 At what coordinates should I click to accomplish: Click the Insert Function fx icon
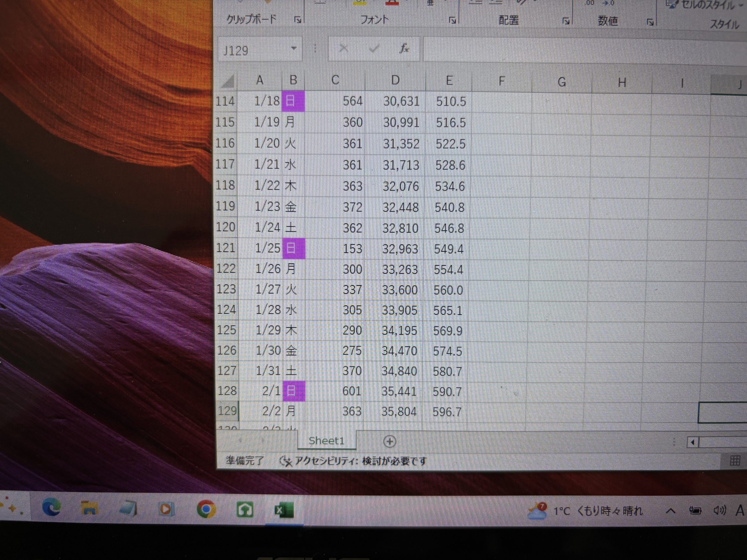(404, 49)
